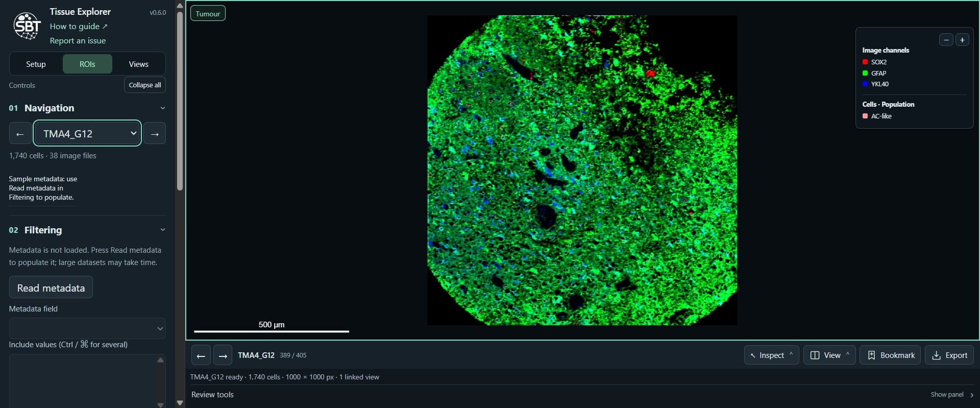This screenshot has height=408, width=980.
Task: Click the minus button in legend panel
Action: click(x=946, y=40)
